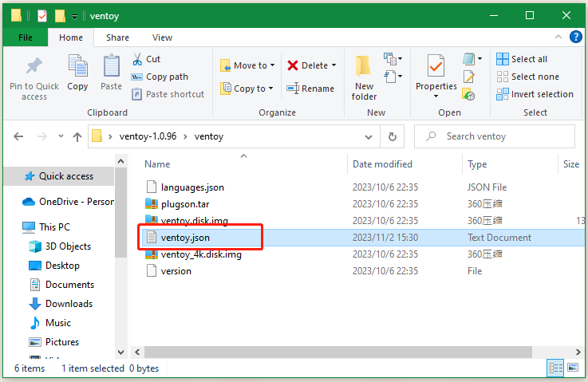
Task: Open the New item dropdown icon
Action: (393, 59)
